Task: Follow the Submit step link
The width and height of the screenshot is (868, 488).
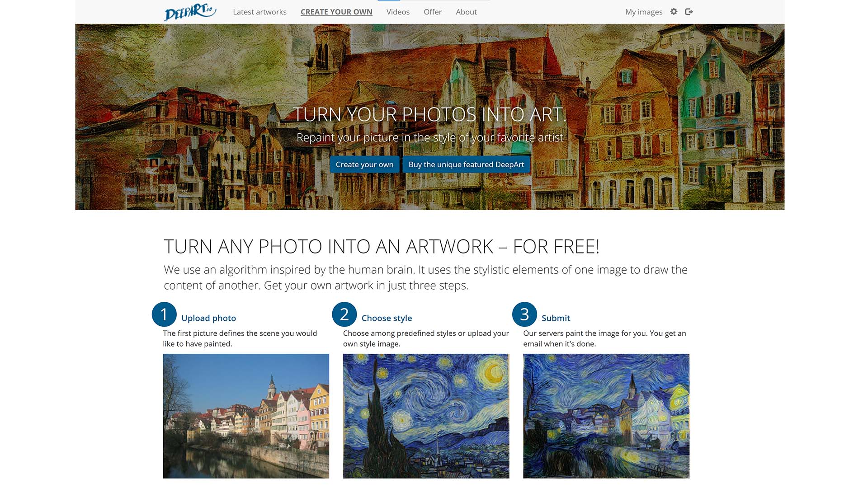Action: (x=556, y=318)
